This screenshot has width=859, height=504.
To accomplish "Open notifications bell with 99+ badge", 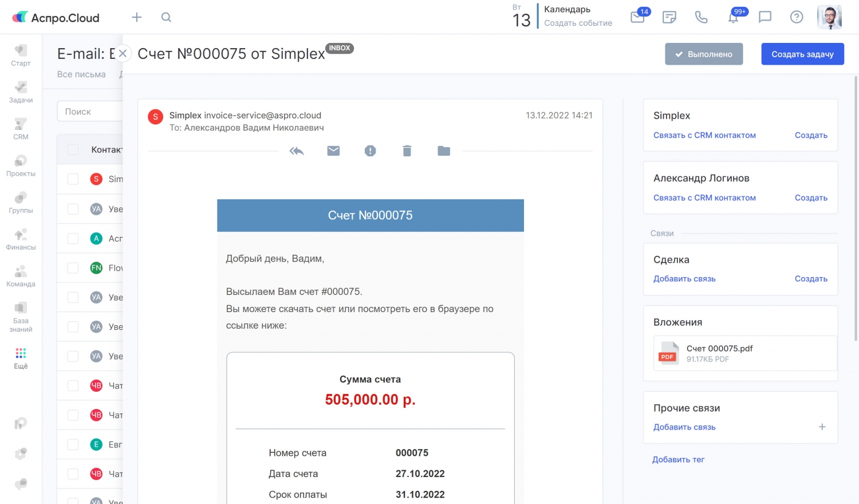I will click(733, 17).
